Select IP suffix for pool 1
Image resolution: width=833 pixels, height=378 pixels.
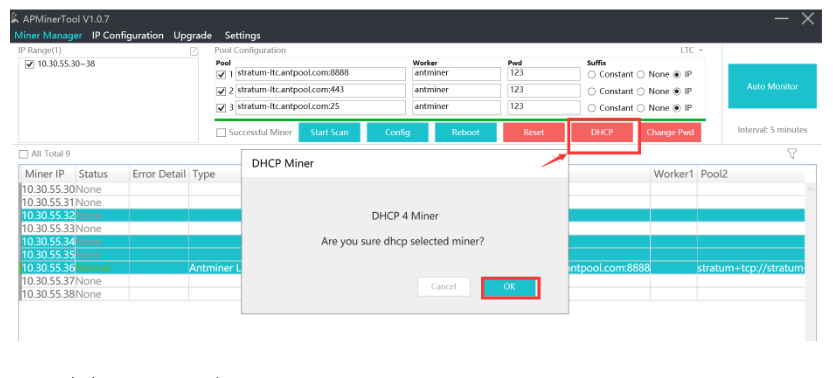click(677, 75)
